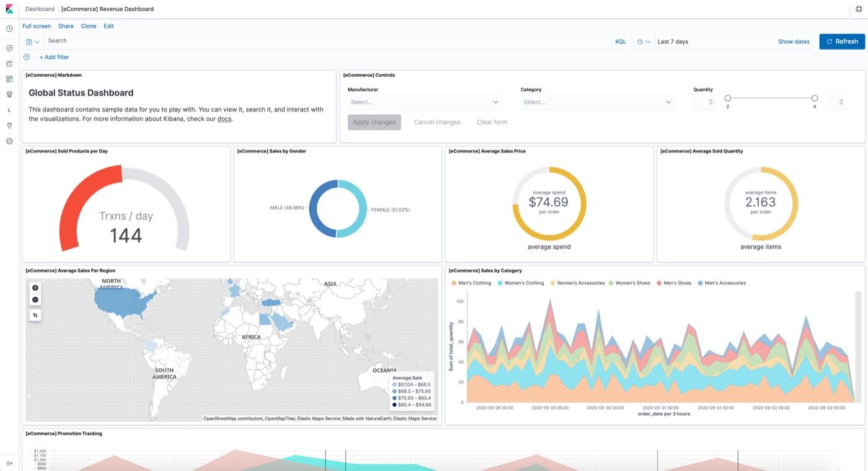
Task: Click the Quantity slider right handle at 4
Action: (x=815, y=98)
